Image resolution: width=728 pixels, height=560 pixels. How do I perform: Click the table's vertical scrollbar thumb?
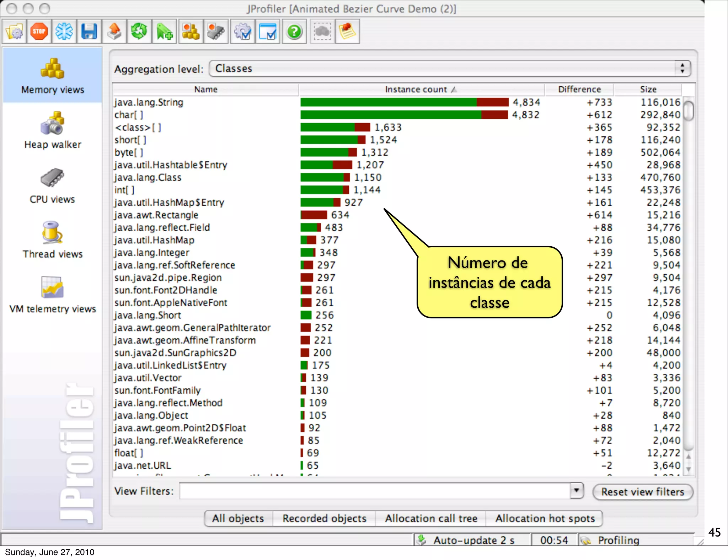[x=689, y=111]
